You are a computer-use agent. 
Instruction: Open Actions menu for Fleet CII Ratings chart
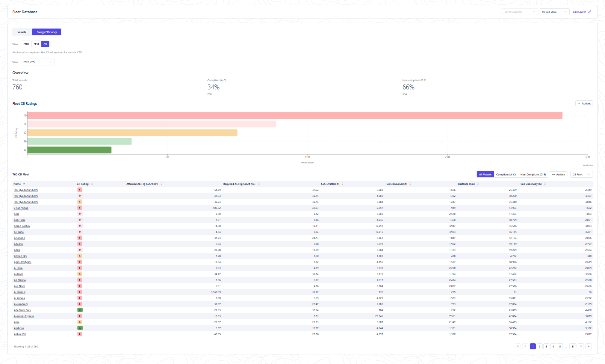pyautogui.click(x=584, y=103)
